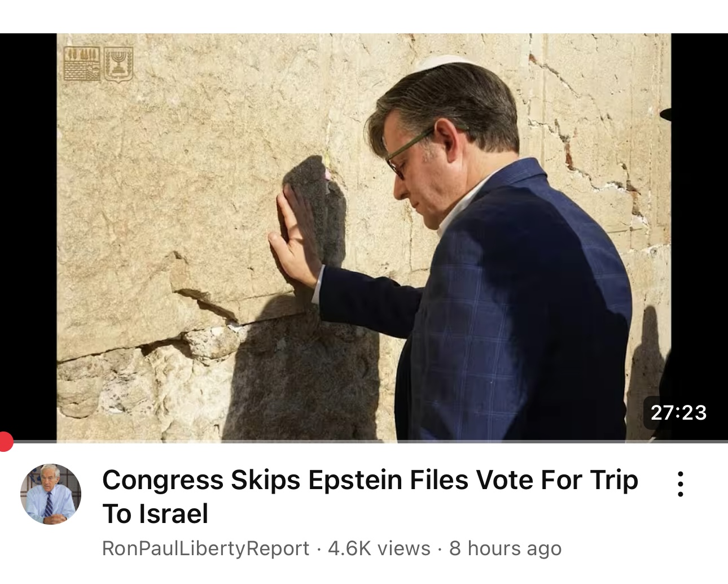The image size is (728, 584).
Task: Open the RonPaulLibertyReport channel name
Action: (x=205, y=548)
